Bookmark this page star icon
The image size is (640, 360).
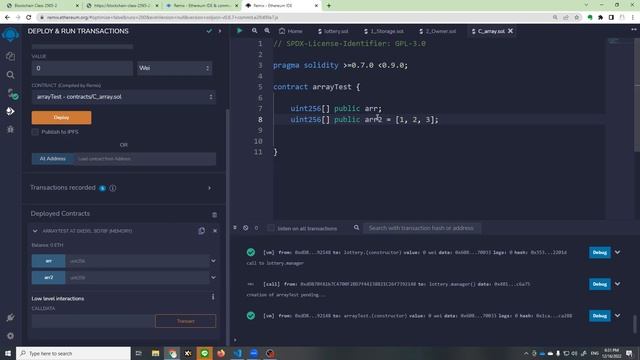pos(577,18)
